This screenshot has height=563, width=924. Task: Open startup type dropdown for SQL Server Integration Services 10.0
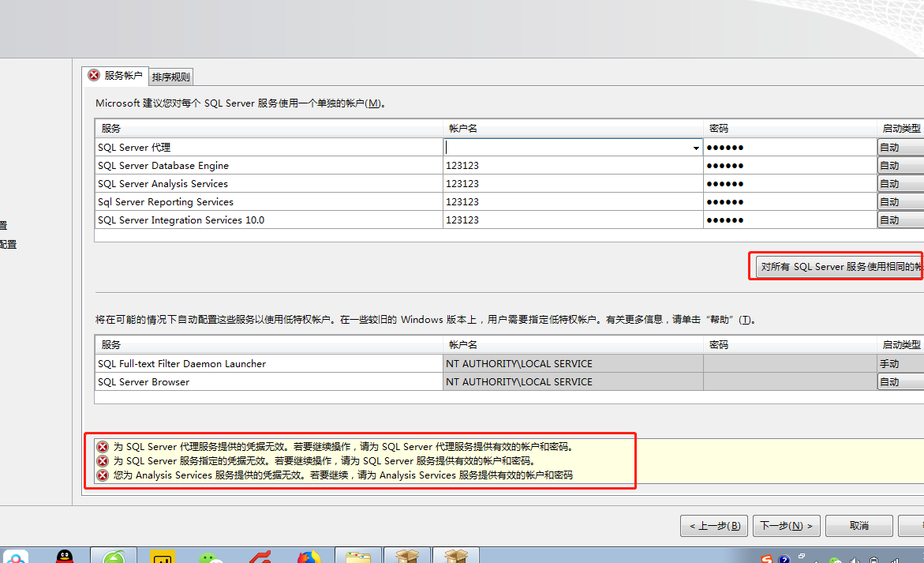900,220
